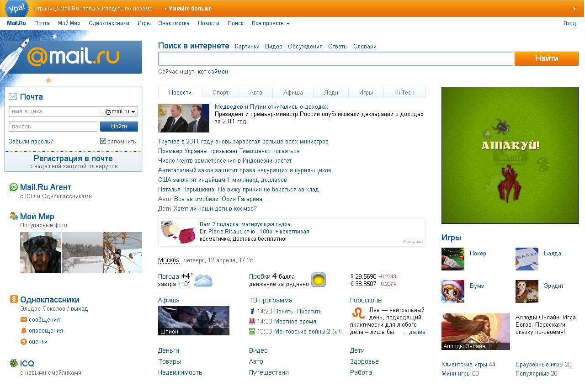Open the bird on branch photo thumbnail
Image resolution: width=585 pixels, height=392 pixels.
(x=122, y=253)
